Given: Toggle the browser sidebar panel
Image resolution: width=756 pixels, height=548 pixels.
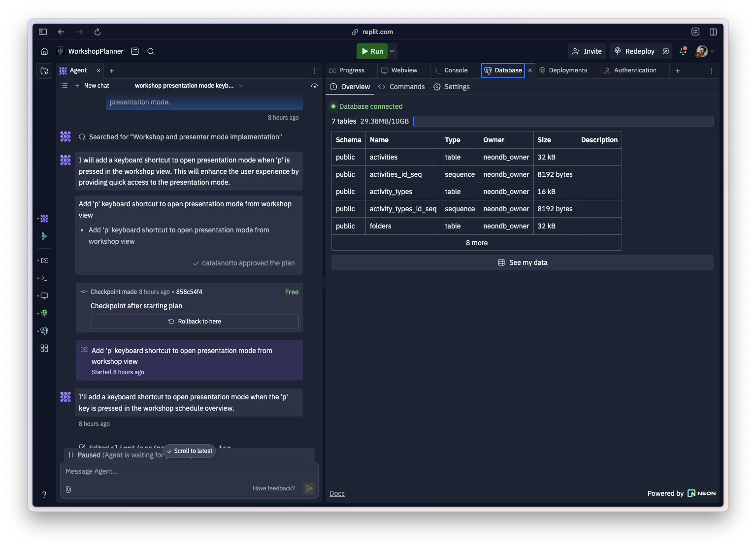Looking at the screenshot, I should coord(43,32).
